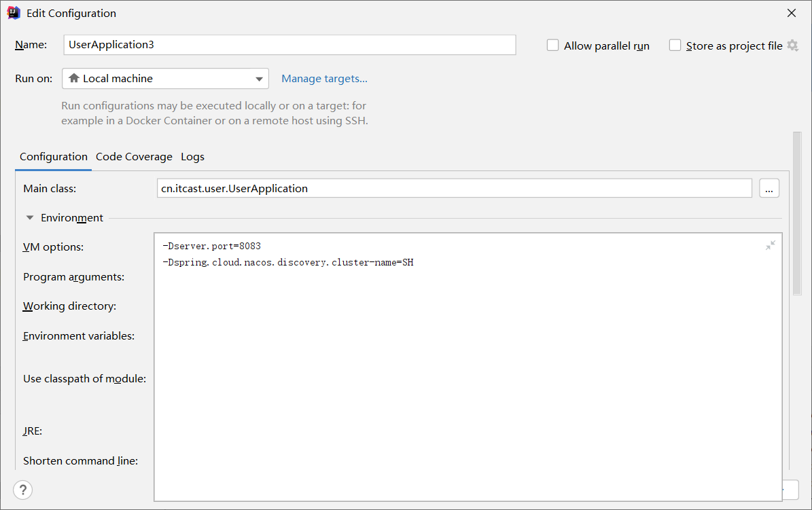Open Store as project file gear settings

(x=792, y=45)
